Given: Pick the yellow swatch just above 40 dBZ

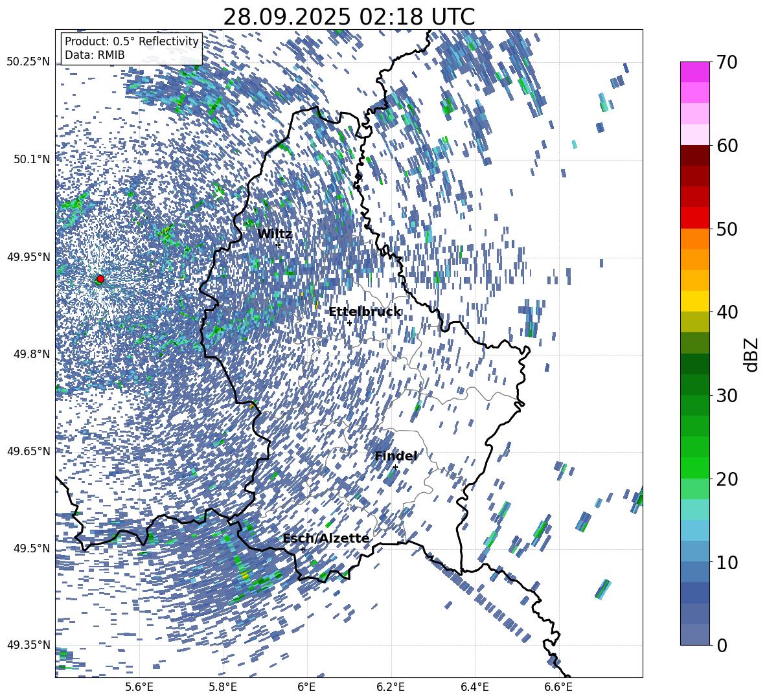Looking at the screenshot, I should 694,301.
